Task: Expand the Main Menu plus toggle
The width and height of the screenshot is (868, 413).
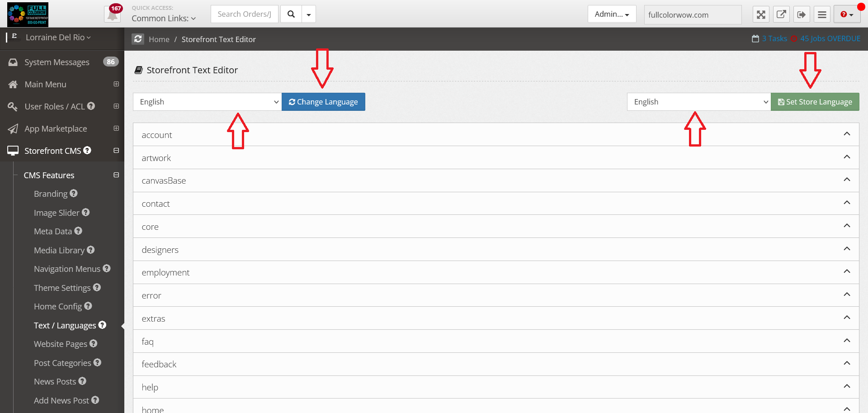Action: (x=116, y=84)
